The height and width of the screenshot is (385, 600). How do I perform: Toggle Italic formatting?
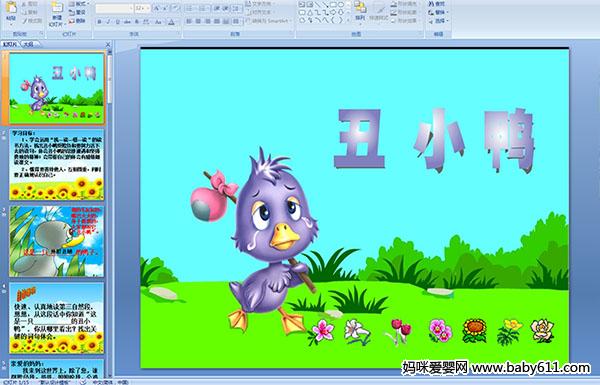(108, 22)
